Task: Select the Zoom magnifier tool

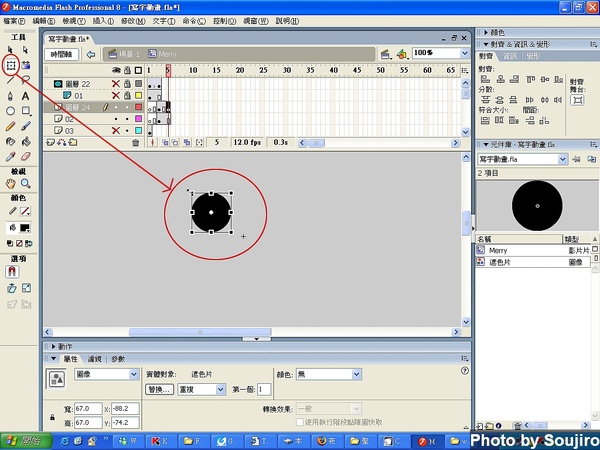Action: tap(26, 184)
